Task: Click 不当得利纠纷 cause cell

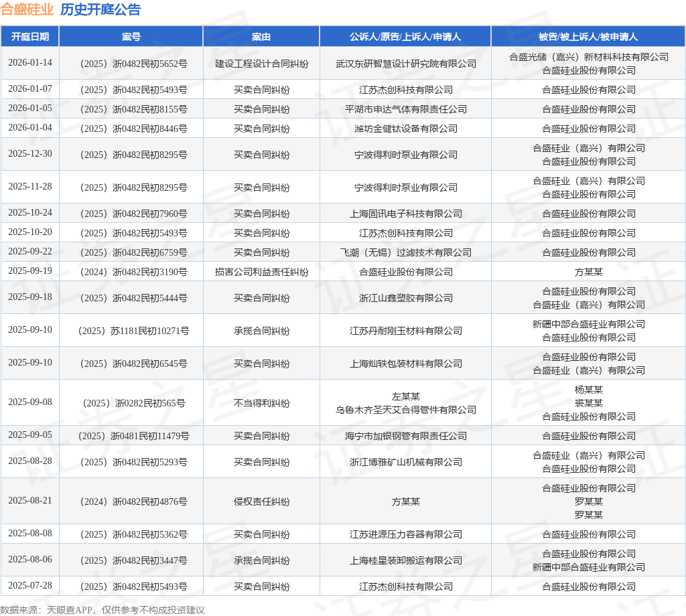Action: click(x=262, y=403)
